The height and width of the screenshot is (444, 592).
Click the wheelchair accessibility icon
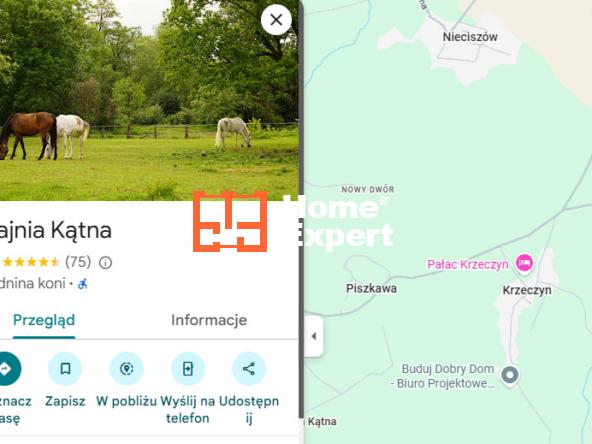[83, 284]
